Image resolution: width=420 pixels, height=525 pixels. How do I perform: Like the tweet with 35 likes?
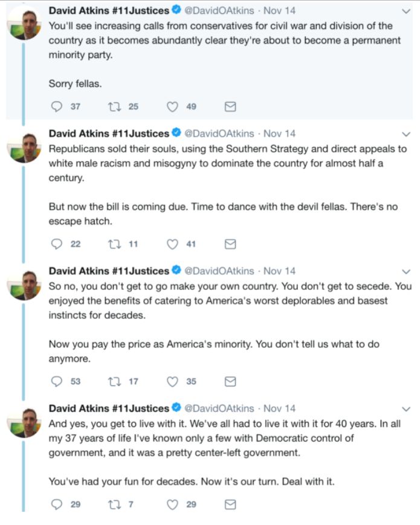click(172, 381)
